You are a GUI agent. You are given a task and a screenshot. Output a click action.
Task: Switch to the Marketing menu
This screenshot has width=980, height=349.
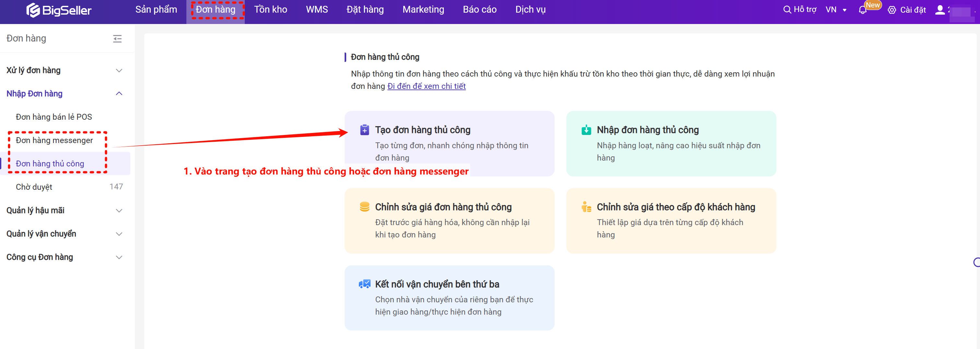pyautogui.click(x=423, y=10)
